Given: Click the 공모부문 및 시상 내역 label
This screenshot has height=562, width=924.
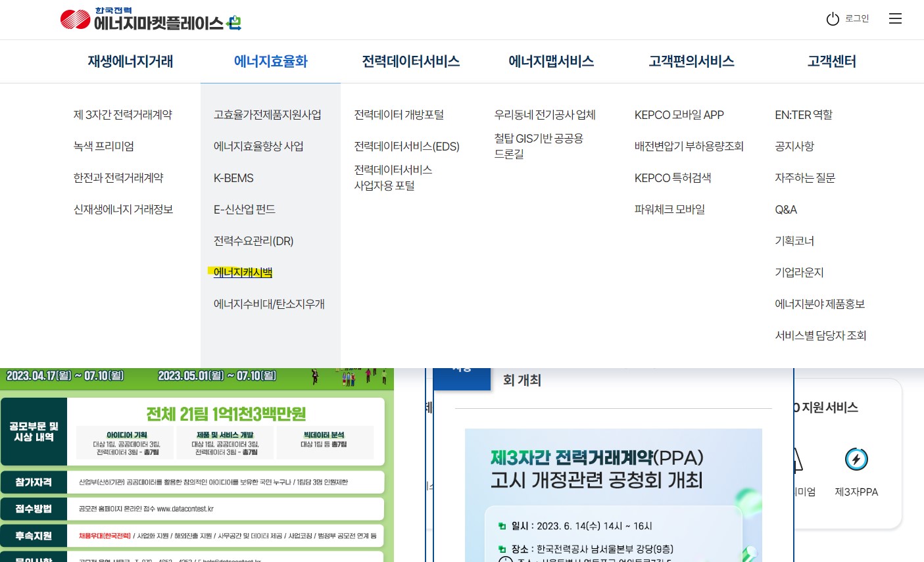Looking at the screenshot, I should point(34,432).
